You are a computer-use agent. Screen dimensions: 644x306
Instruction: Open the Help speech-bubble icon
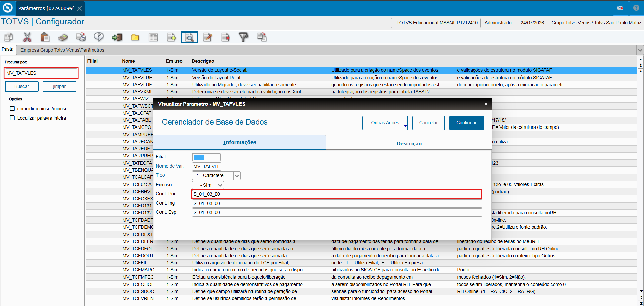click(x=99, y=37)
